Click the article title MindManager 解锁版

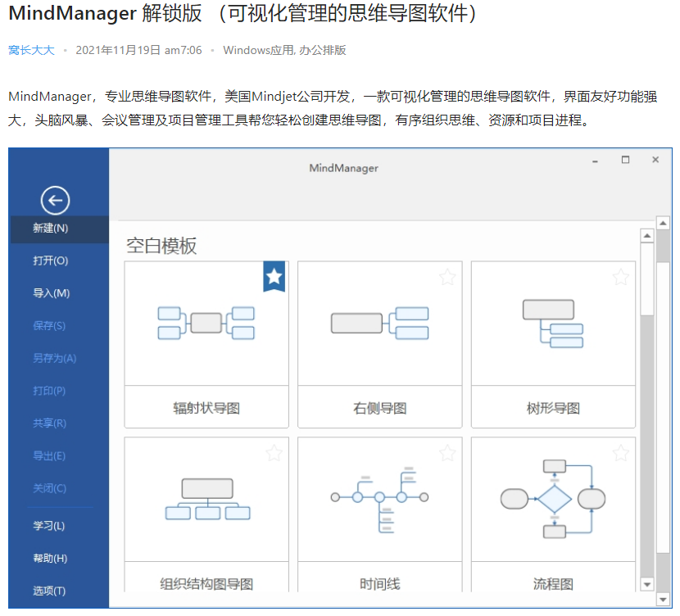pos(106,13)
